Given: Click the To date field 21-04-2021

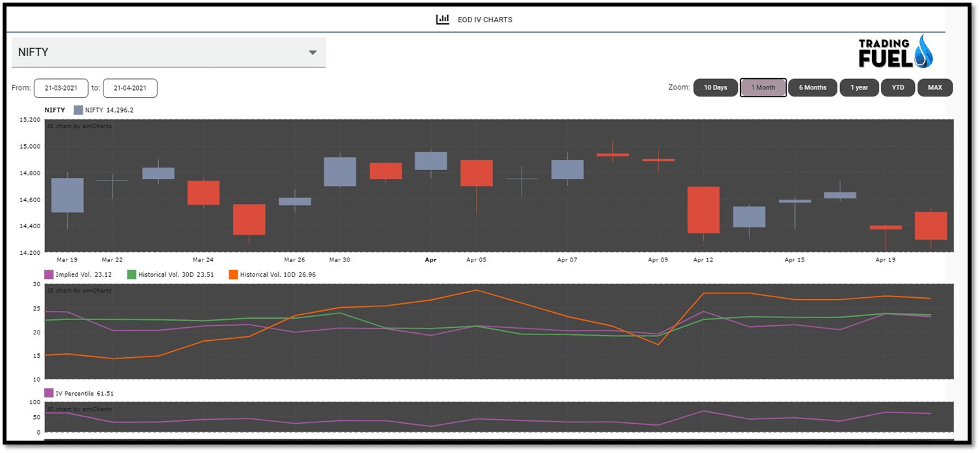Looking at the screenshot, I should (130, 88).
